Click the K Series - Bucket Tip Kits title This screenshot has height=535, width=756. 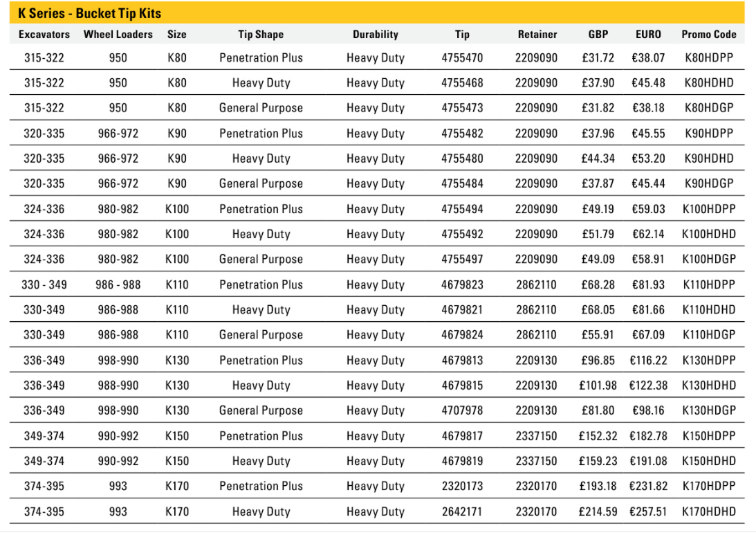[90, 13]
